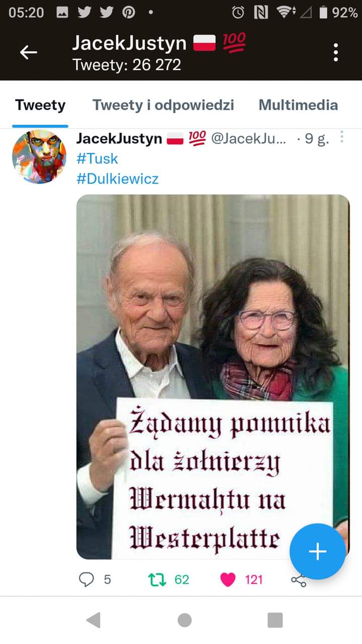Open the tweet's attached image
The height and width of the screenshot is (644, 362).
click(213, 377)
